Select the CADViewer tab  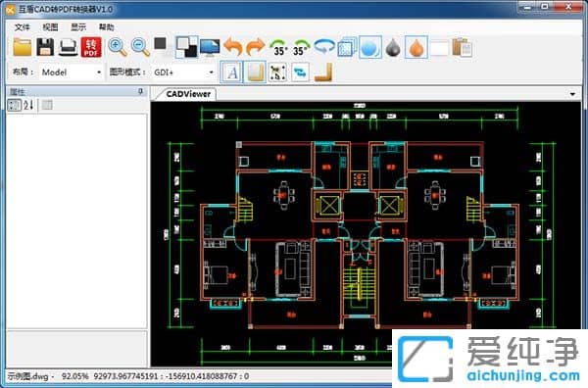click(188, 94)
